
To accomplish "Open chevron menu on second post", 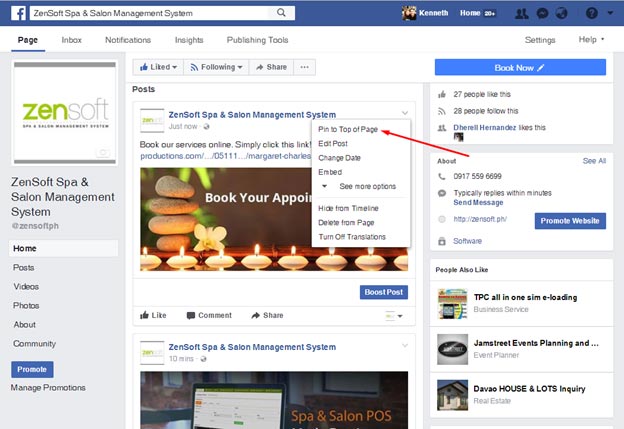I will 405,345.
